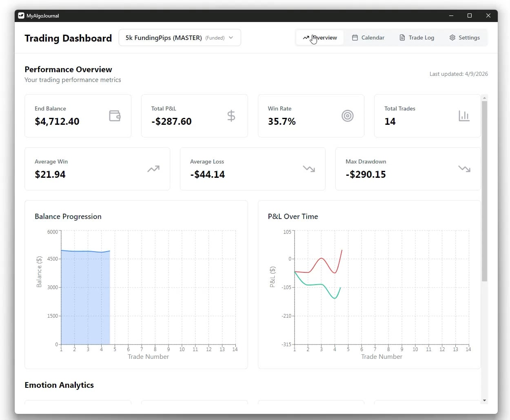This screenshot has width=510, height=420.
Task: Click the scrollbar down arrow
Action: [x=484, y=400]
